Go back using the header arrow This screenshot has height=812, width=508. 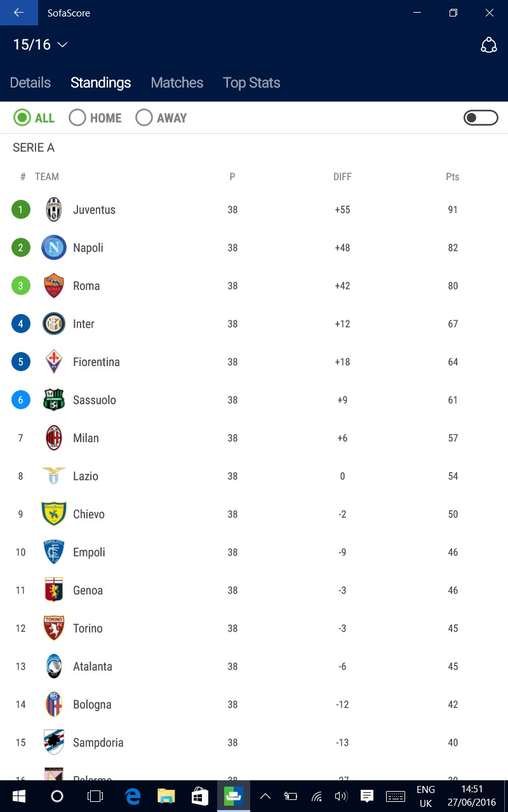point(18,13)
